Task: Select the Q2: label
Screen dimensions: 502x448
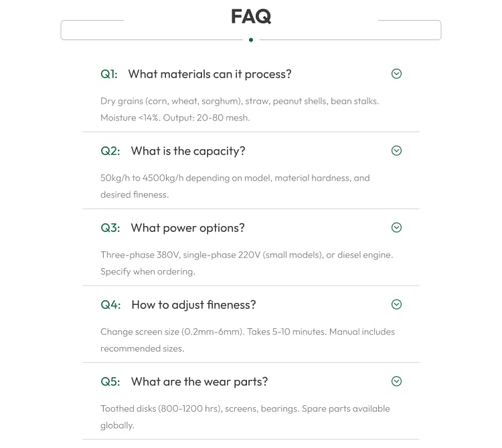Action: point(110,151)
